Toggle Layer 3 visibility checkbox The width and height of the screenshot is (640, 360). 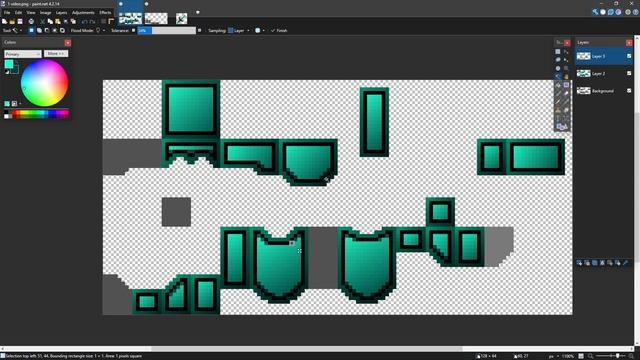tap(629, 56)
